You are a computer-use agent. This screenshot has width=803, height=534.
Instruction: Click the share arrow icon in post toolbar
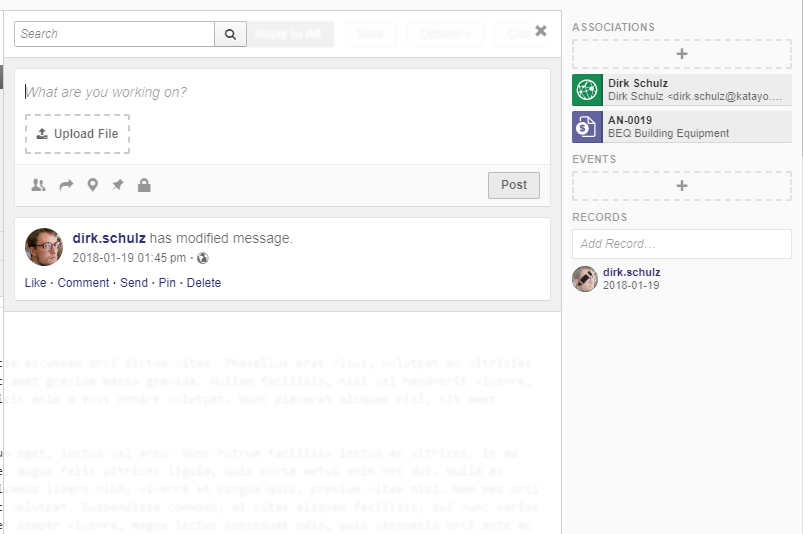click(x=66, y=185)
